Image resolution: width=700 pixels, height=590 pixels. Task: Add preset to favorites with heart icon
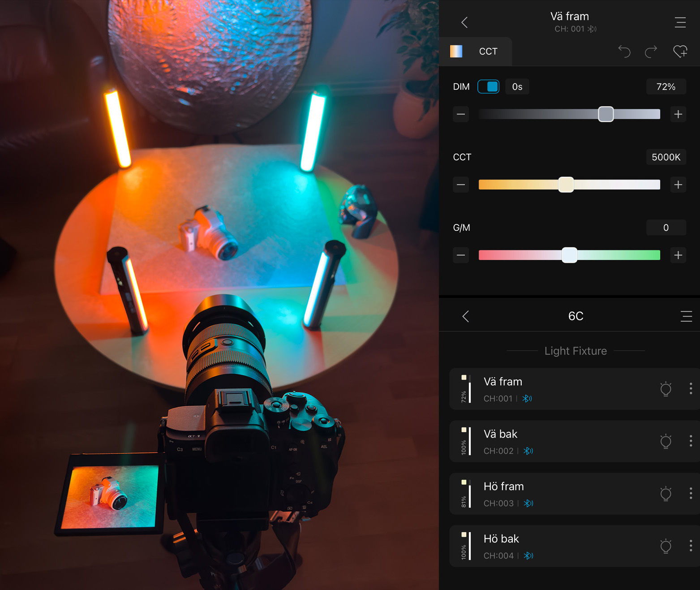point(680,52)
